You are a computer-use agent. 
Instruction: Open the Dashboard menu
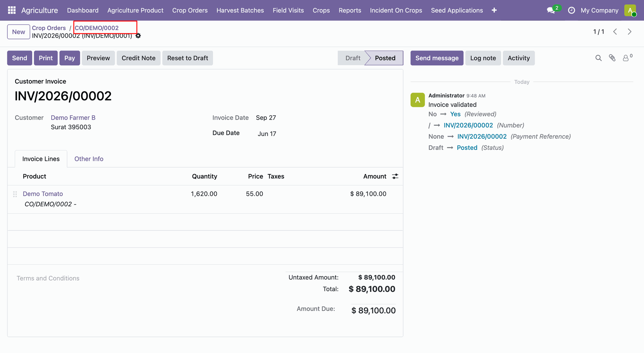tap(83, 10)
